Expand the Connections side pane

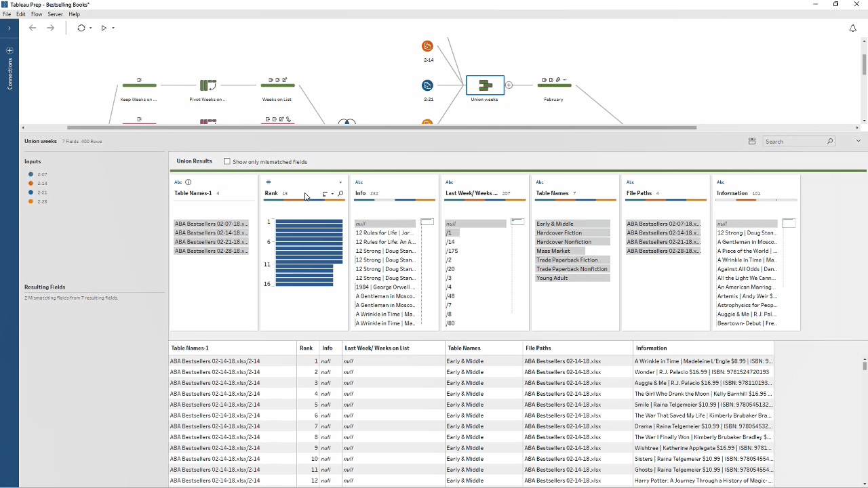coord(9,28)
